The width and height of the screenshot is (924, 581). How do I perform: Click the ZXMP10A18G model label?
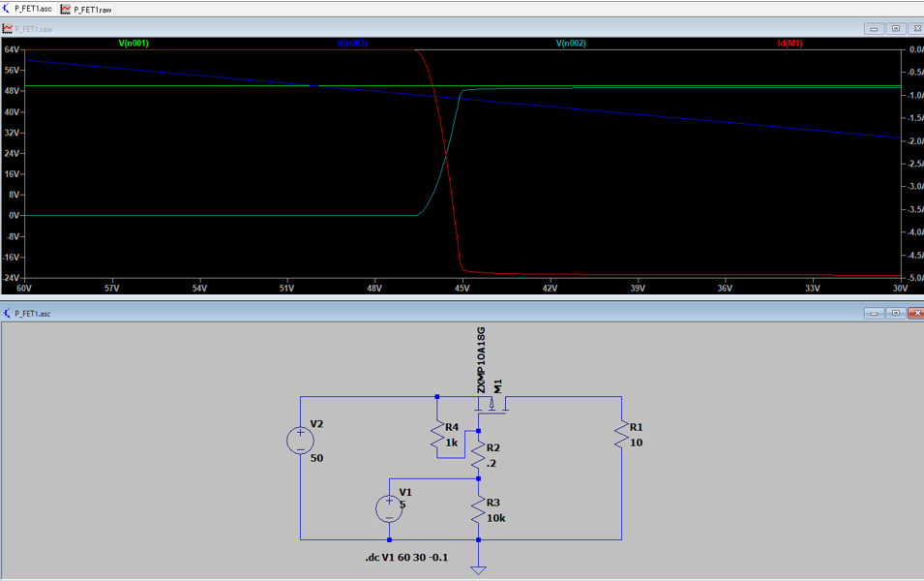pos(482,360)
